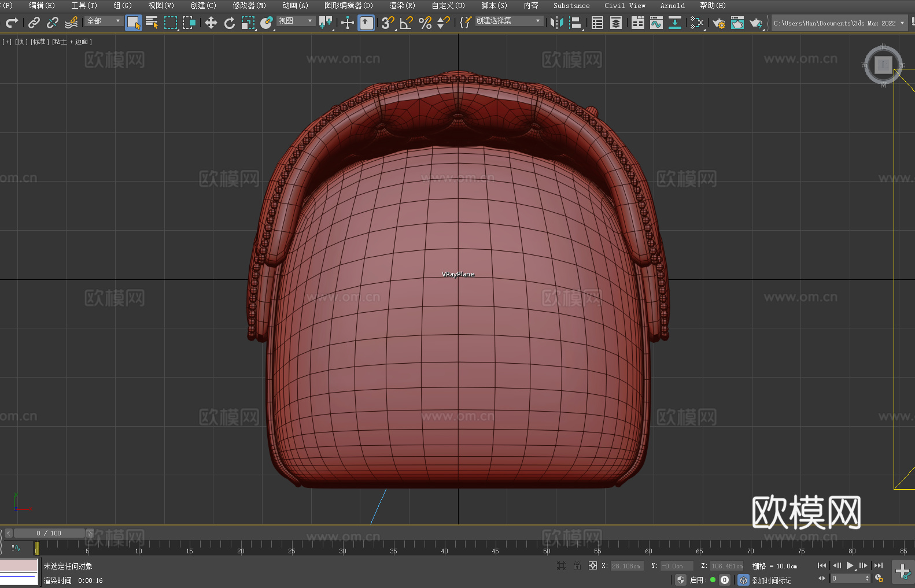The height and width of the screenshot is (588, 915).
Task: Toggle the Angle Snap icon
Action: click(407, 23)
